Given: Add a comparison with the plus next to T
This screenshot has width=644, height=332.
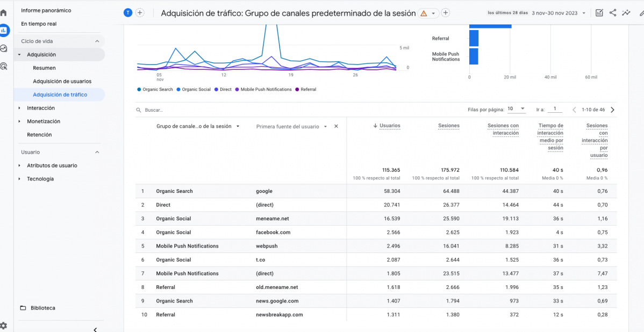Looking at the screenshot, I should coord(140,13).
